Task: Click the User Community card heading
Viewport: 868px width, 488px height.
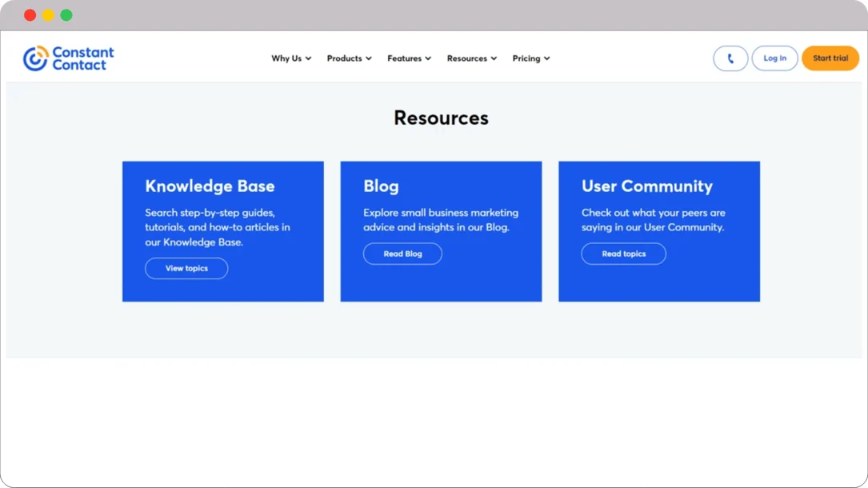Action: tap(646, 186)
